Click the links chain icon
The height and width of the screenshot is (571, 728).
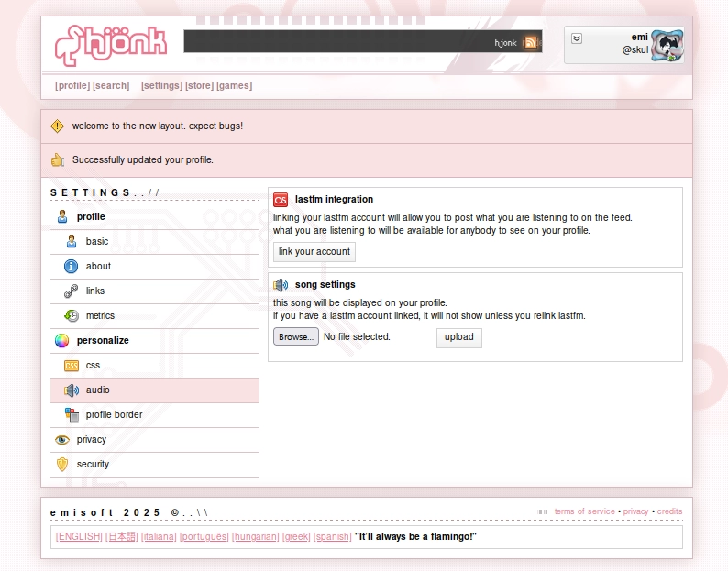click(71, 291)
